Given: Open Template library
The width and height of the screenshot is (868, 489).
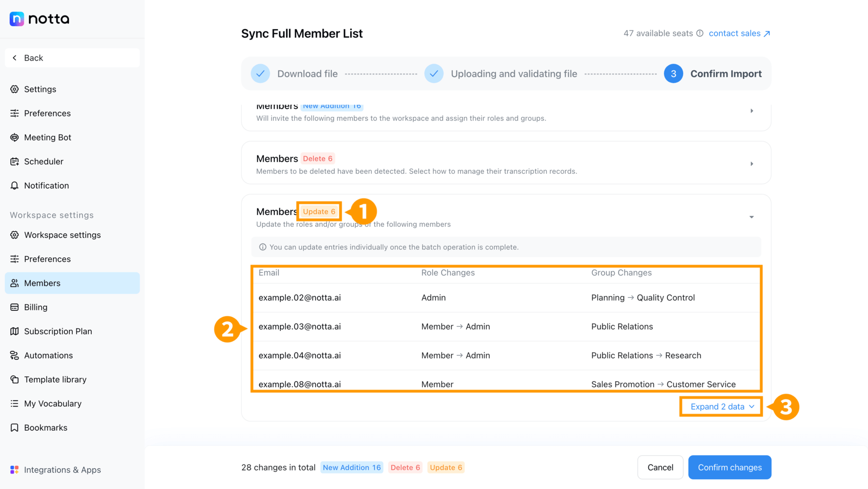Looking at the screenshot, I should 72,380.
